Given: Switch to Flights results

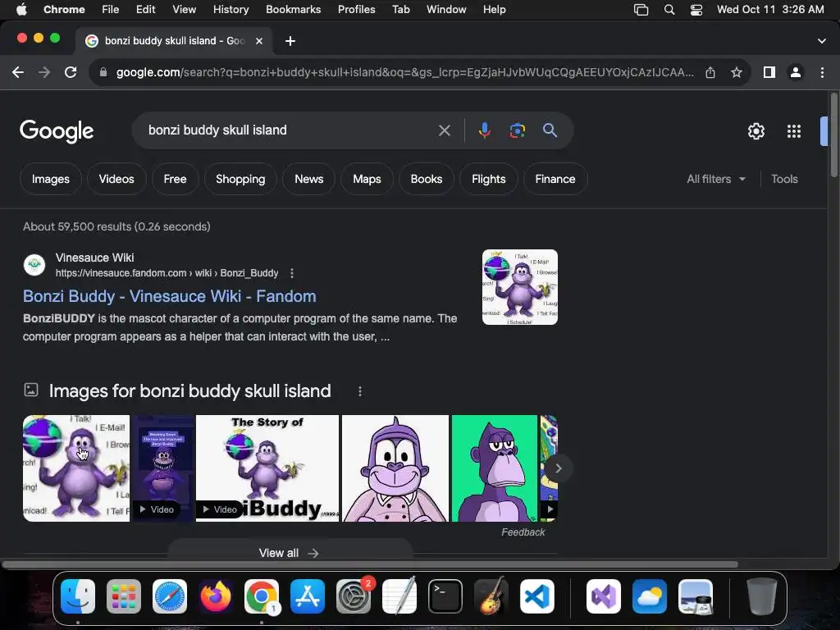Looking at the screenshot, I should pyautogui.click(x=489, y=179).
